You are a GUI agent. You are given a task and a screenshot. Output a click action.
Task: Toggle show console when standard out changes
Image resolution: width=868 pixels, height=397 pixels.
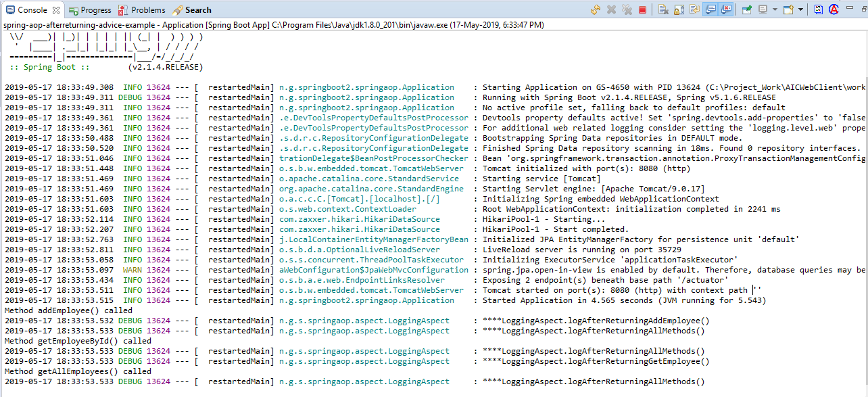[x=710, y=9]
